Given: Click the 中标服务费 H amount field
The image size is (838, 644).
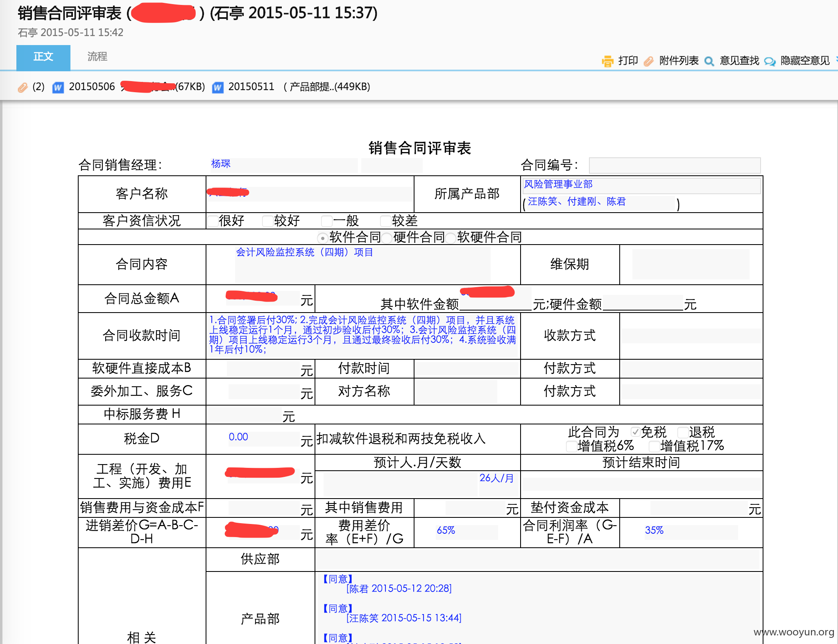Looking at the screenshot, I should (245, 415).
